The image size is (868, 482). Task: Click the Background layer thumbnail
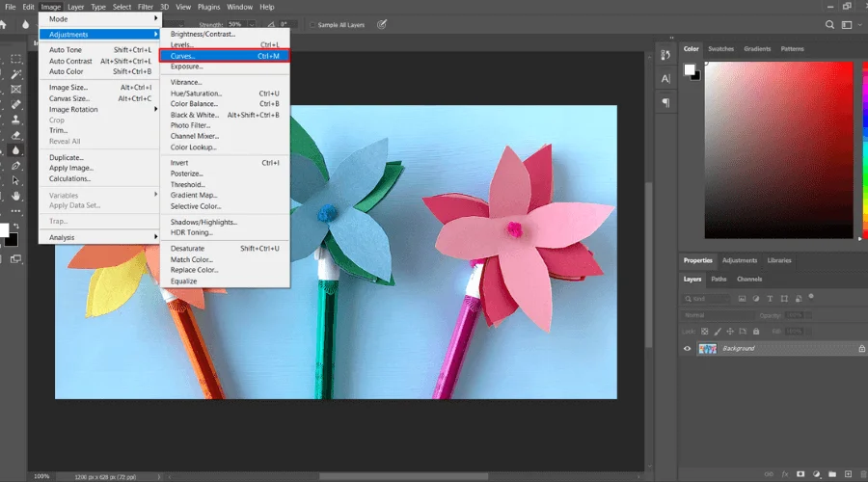click(708, 349)
